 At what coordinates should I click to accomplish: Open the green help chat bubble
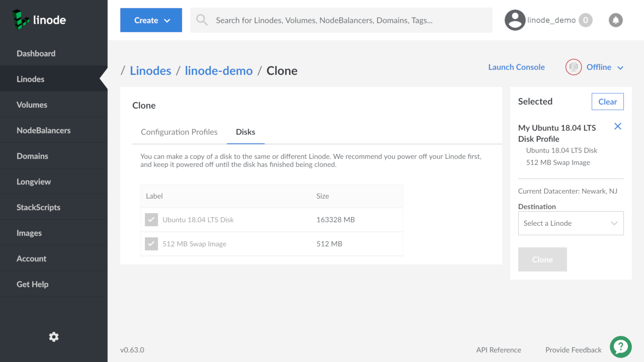tap(620, 346)
